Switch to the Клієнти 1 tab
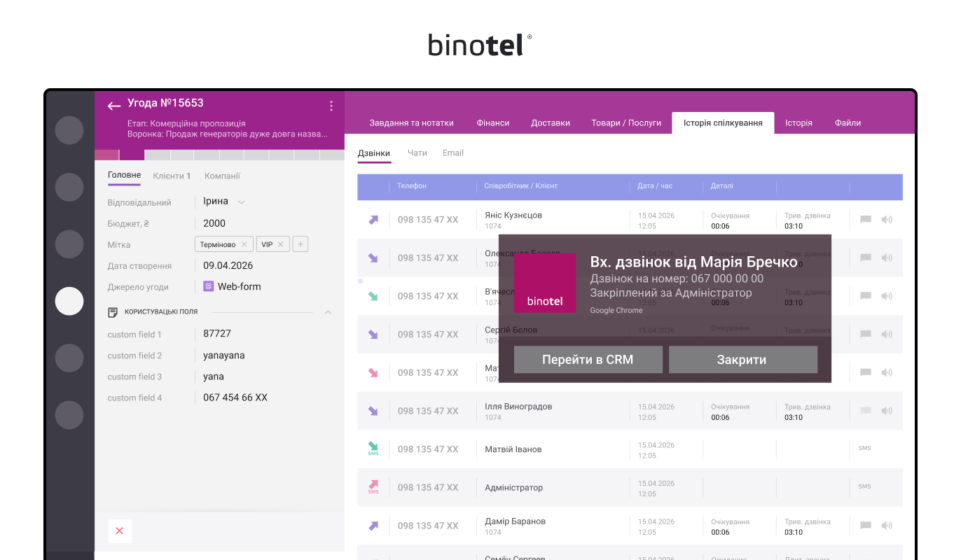The height and width of the screenshot is (560, 961). [x=172, y=176]
